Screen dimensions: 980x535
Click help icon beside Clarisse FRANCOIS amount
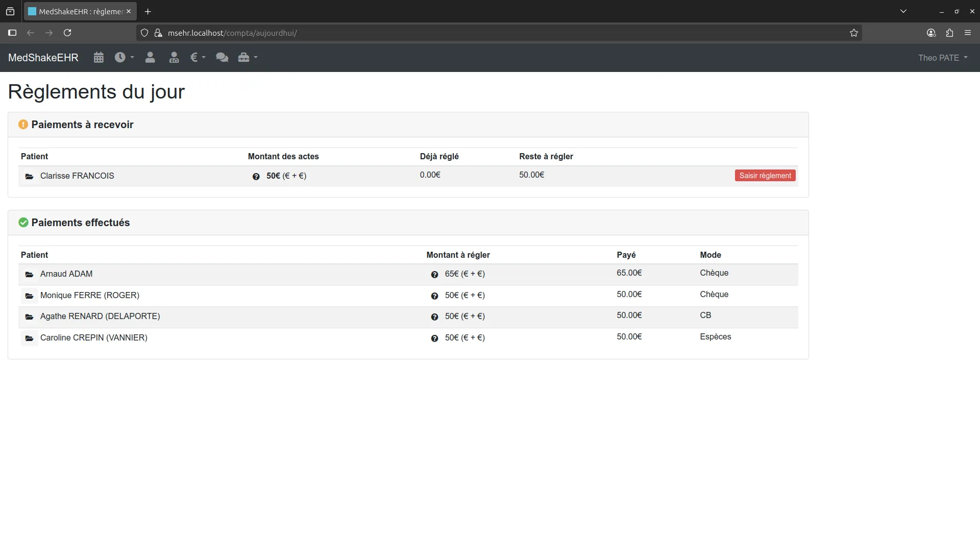256,177
